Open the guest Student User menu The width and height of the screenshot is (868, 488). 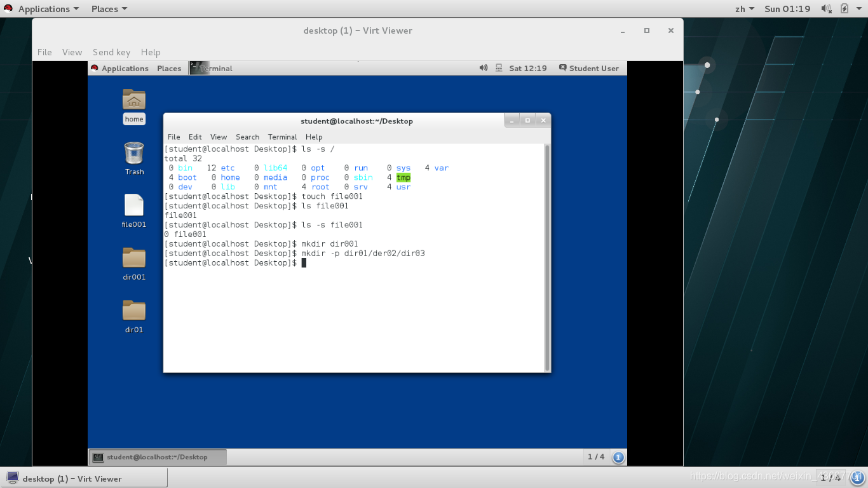[x=589, y=68]
